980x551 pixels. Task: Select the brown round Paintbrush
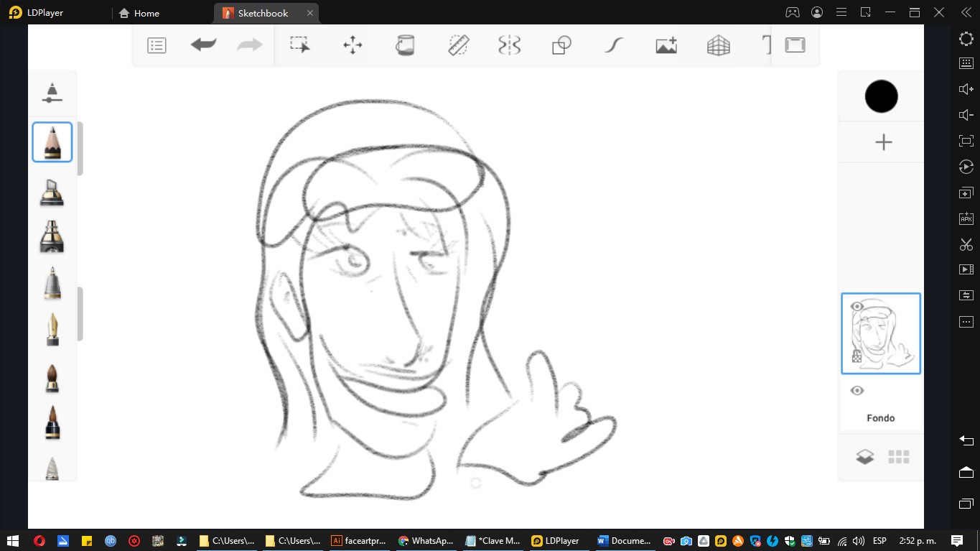click(x=52, y=378)
